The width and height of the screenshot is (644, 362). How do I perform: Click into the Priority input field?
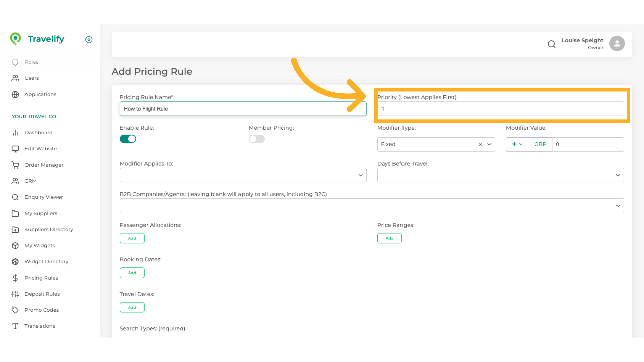pyautogui.click(x=500, y=109)
